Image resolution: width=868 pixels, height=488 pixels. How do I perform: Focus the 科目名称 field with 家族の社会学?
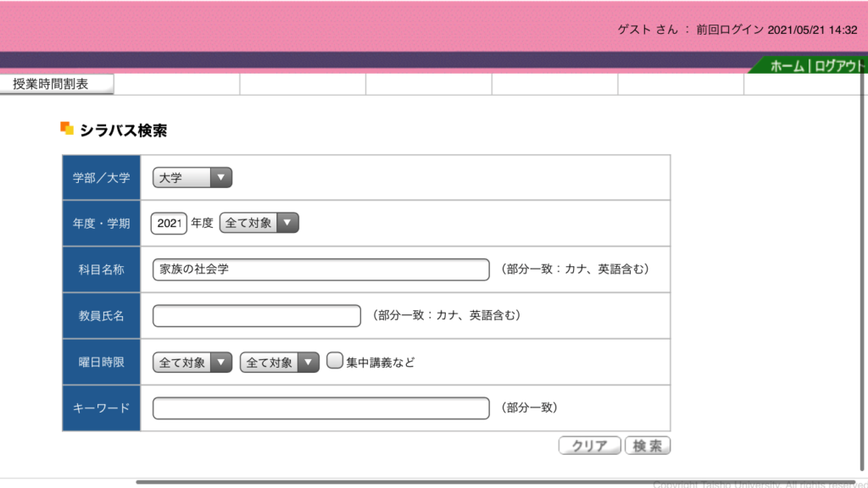pyautogui.click(x=320, y=269)
